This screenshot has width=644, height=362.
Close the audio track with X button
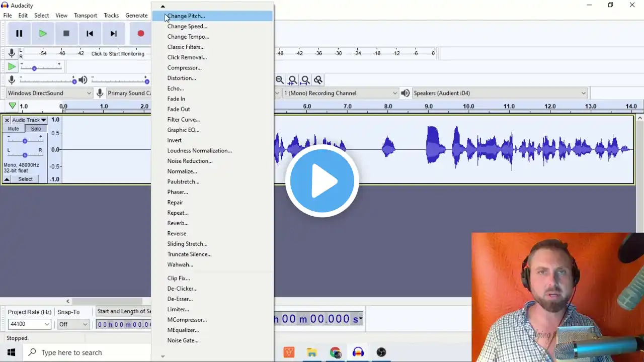point(7,120)
